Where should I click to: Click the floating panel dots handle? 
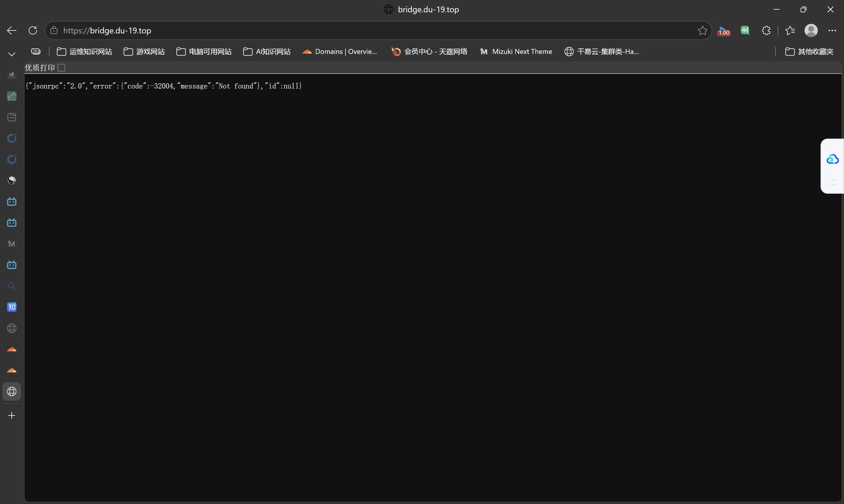coord(833,182)
